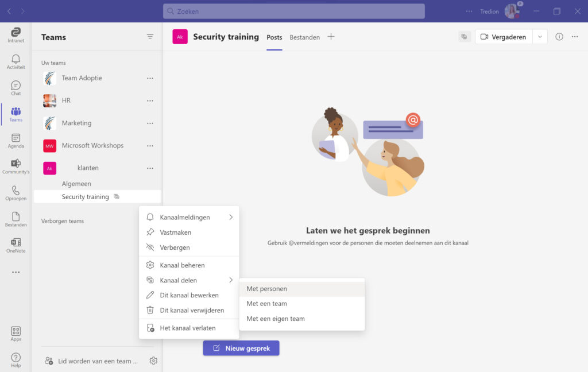This screenshot has width=588, height=372.
Task: Start a Nieuw gesprek
Action: [x=241, y=348]
